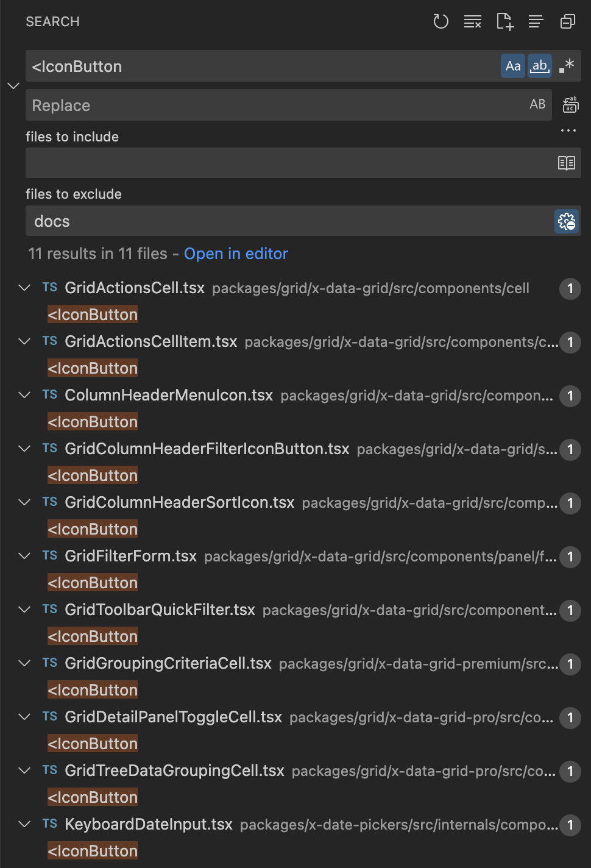This screenshot has height=868, width=591.
Task: Click the Replace All icon
Action: (x=570, y=105)
